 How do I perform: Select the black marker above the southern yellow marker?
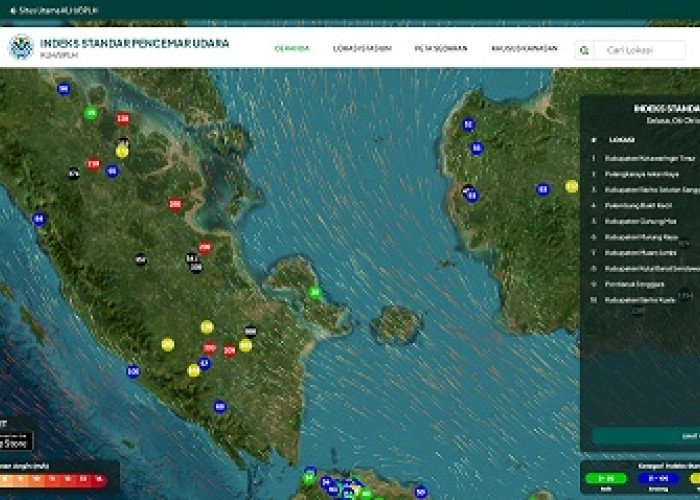pyautogui.click(x=250, y=332)
